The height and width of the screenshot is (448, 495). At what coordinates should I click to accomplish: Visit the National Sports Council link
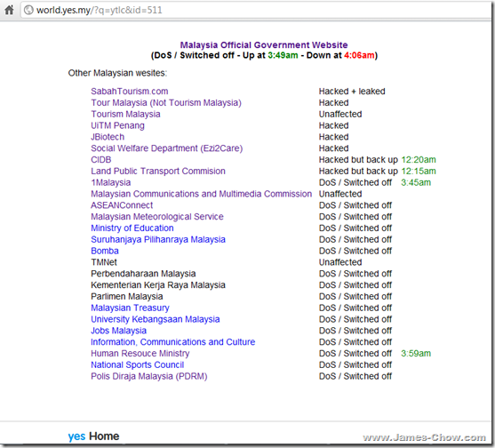point(138,364)
